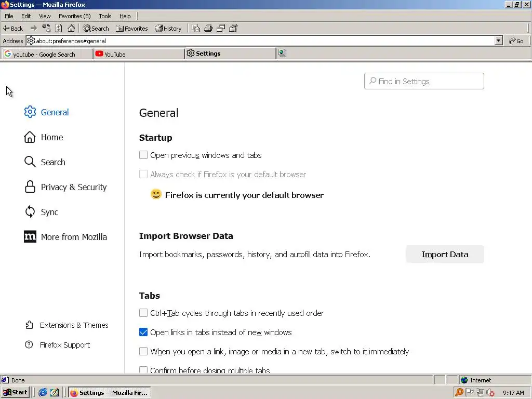Click the Import Browser Data heading
Screen dimensions: 532x399
186,236
